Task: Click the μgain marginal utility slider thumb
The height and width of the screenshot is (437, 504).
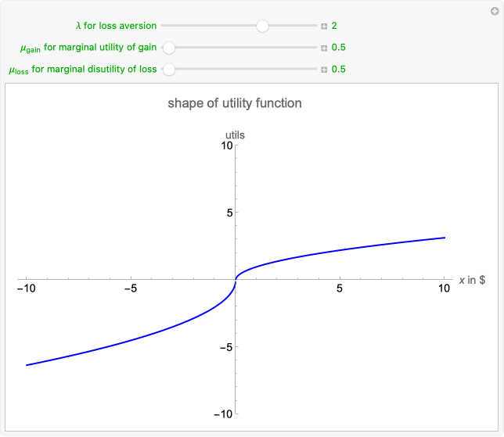Action: point(168,48)
